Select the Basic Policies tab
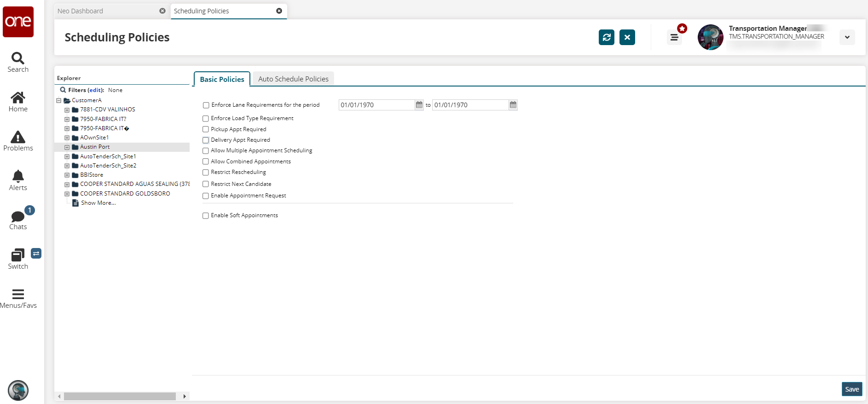 (222, 79)
